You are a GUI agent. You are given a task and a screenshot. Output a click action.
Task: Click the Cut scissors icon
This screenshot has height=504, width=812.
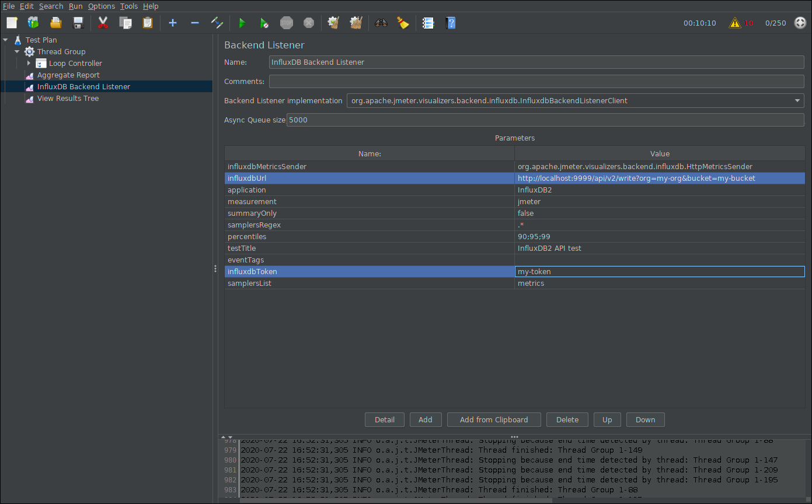click(x=103, y=23)
